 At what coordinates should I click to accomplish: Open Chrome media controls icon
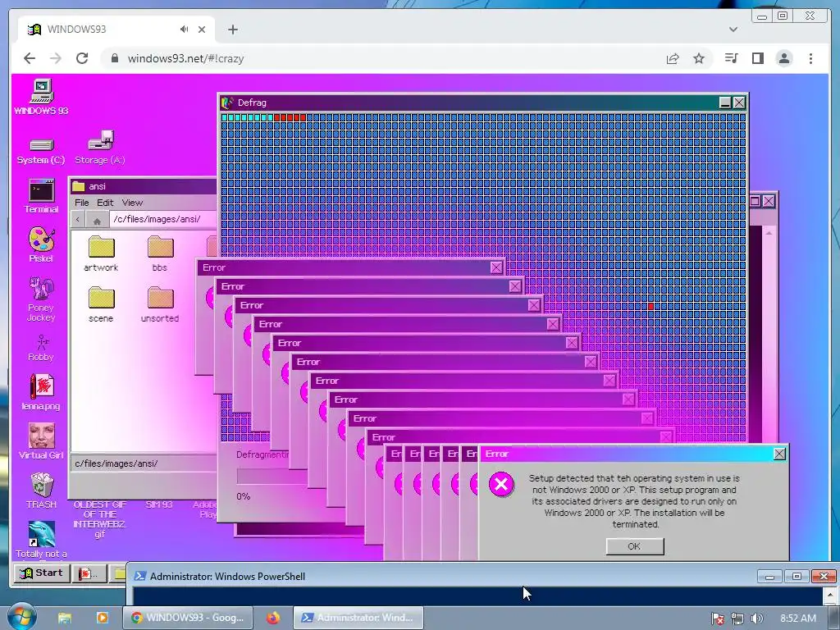click(731, 58)
